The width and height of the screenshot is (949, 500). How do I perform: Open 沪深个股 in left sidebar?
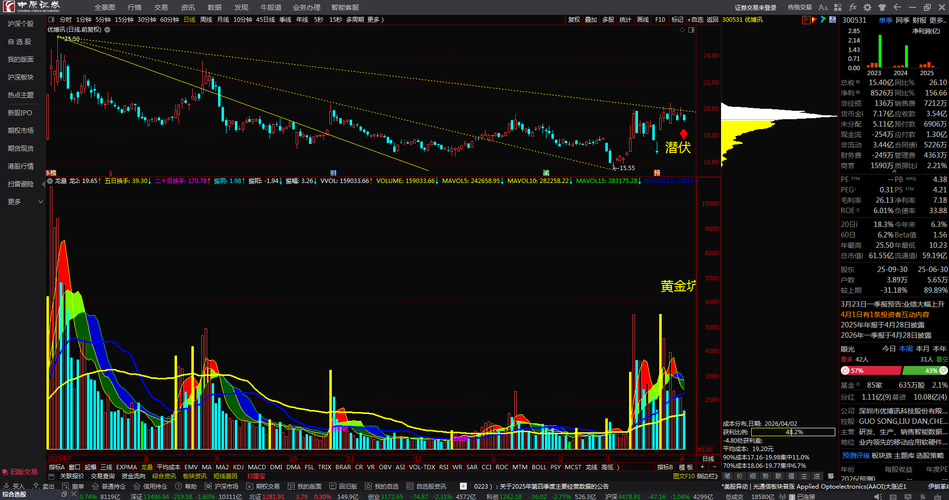tap(21, 24)
